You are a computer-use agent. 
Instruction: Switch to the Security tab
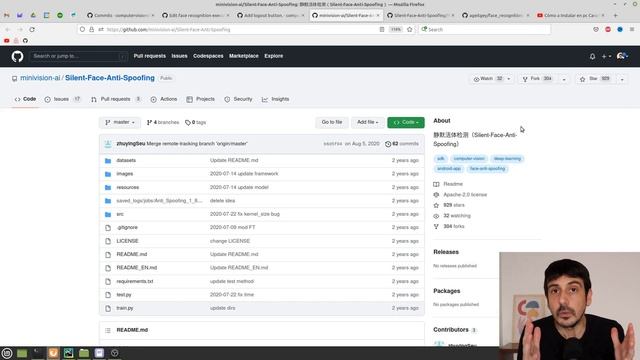click(x=238, y=99)
